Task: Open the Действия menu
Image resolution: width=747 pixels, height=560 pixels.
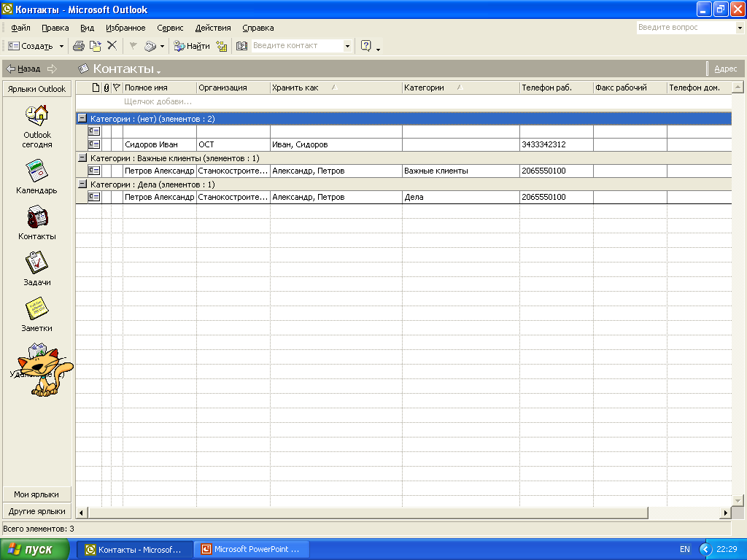Action: 213,28
